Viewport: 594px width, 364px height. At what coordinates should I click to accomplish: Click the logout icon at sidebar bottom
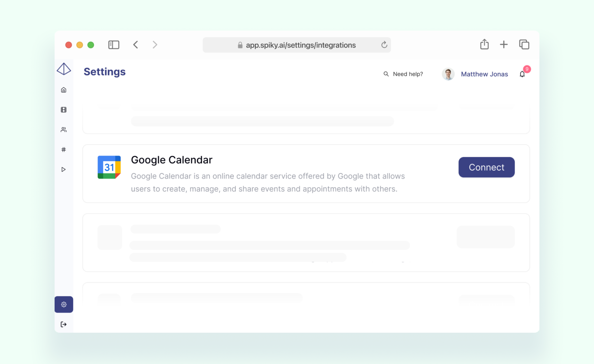pos(64,324)
